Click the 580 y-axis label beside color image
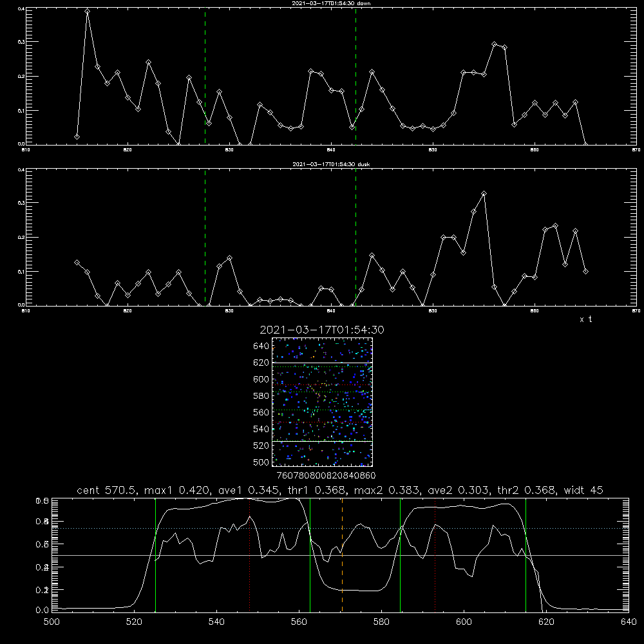644x644 pixels. coord(261,396)
